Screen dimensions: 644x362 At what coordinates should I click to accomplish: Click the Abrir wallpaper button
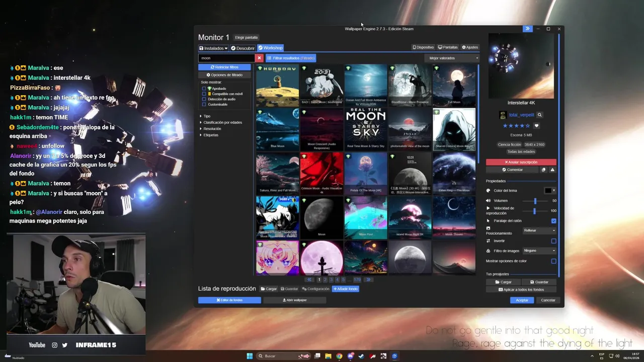coord(295,300)
